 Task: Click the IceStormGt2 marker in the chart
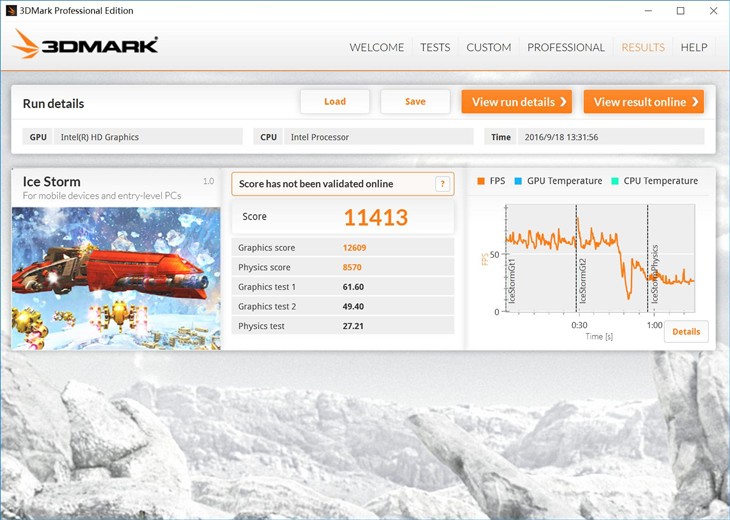pos(582,281)
